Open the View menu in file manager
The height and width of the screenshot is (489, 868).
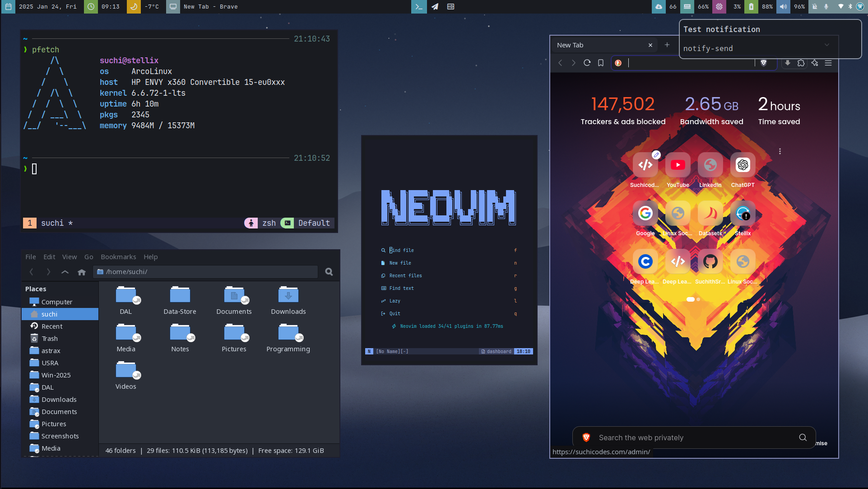pos(70,256)
